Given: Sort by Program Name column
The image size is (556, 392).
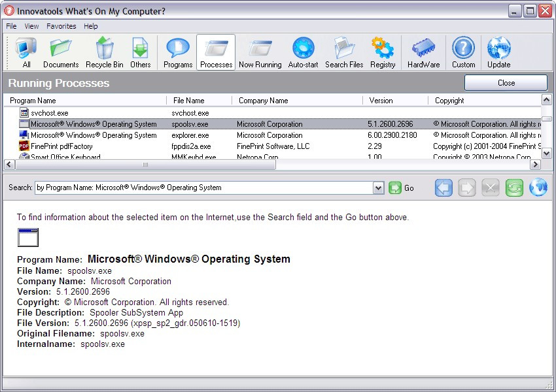Looking at the screenshot, I should 85,101.
